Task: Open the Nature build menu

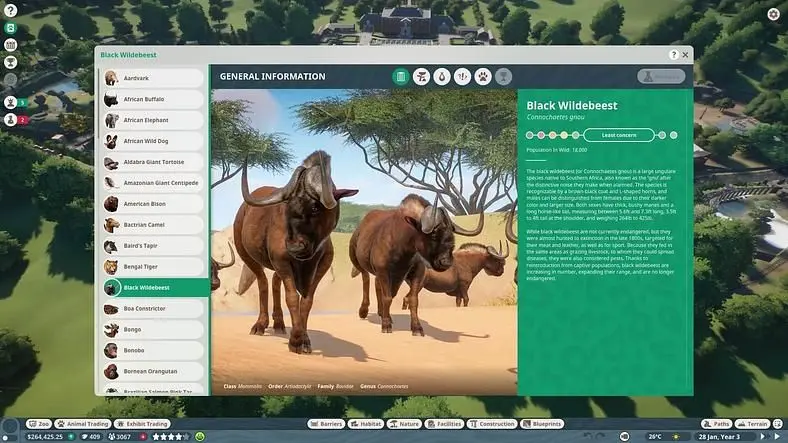Action: tap(404, 424)
